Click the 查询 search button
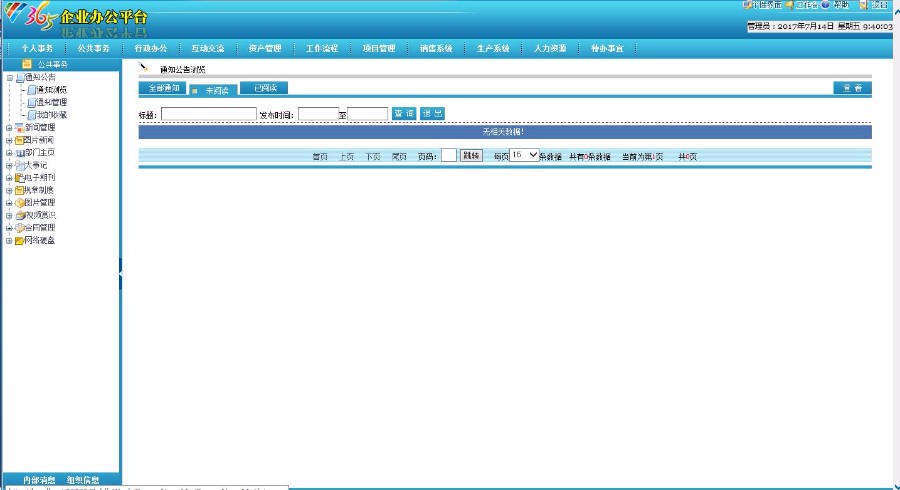This screenshot has width=900, height=490. [404, 114]
